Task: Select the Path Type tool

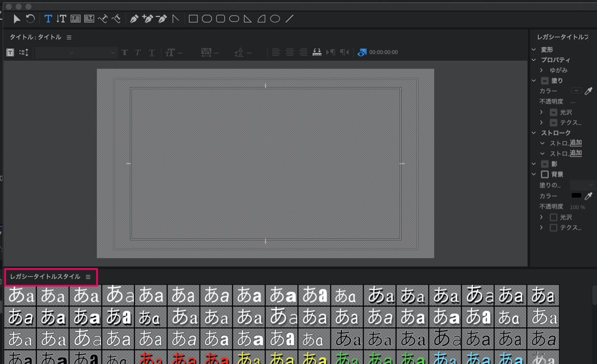Action: click(103, 19)
